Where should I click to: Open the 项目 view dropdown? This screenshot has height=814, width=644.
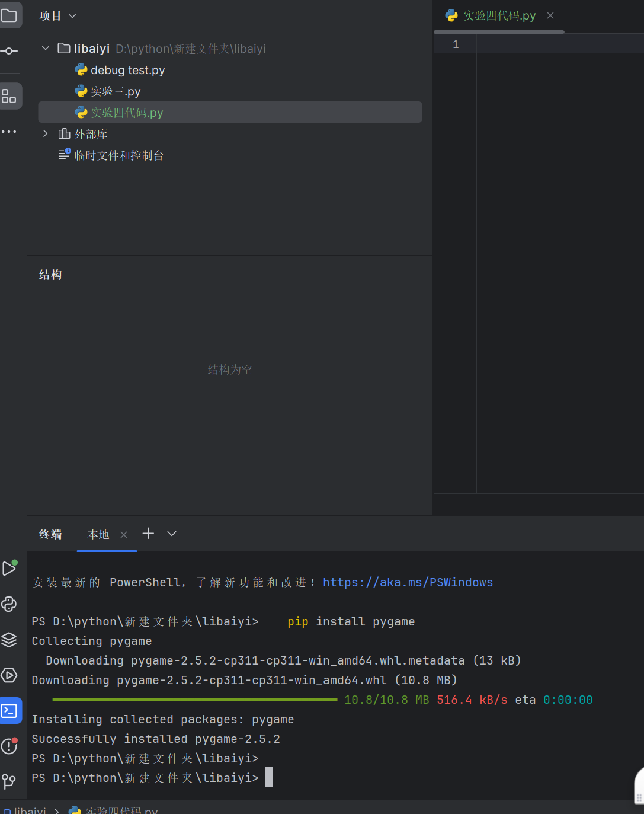coord(57,16)
